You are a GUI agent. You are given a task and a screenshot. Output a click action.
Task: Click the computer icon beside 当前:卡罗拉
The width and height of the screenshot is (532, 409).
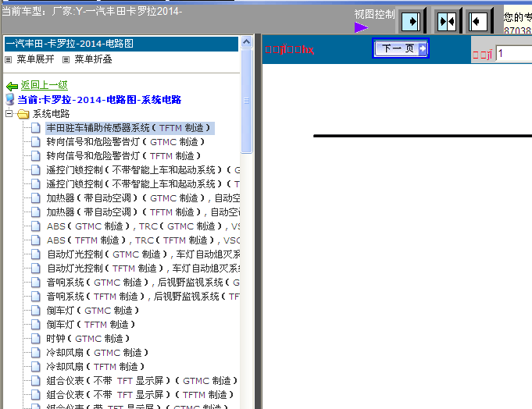click(10, 99)
